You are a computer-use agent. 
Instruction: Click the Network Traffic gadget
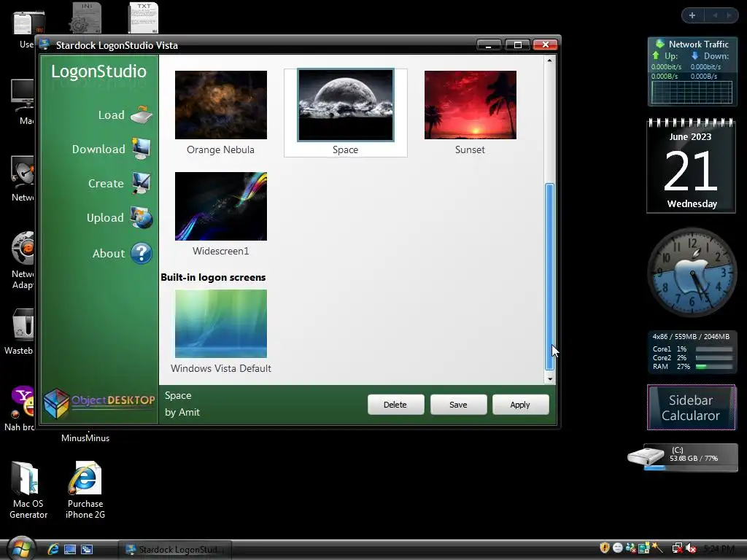692,71
